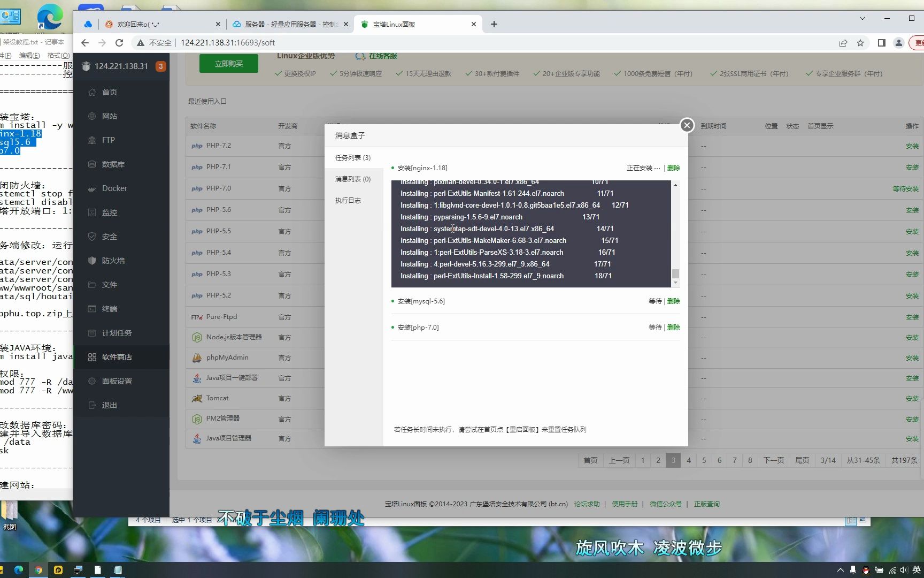Delete the mysql-5.6 install task

coord(674,301)
